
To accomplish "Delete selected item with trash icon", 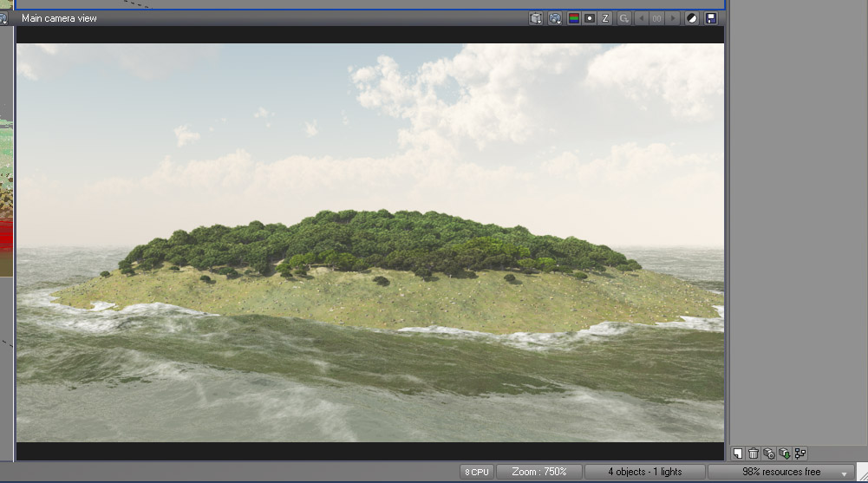I will 754,454.
